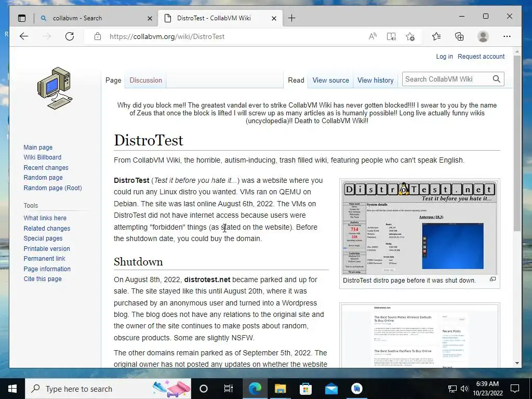This screenshot has width=532, height=399.
Task: Open a new browser tab
Action: (x=291, y=18)
